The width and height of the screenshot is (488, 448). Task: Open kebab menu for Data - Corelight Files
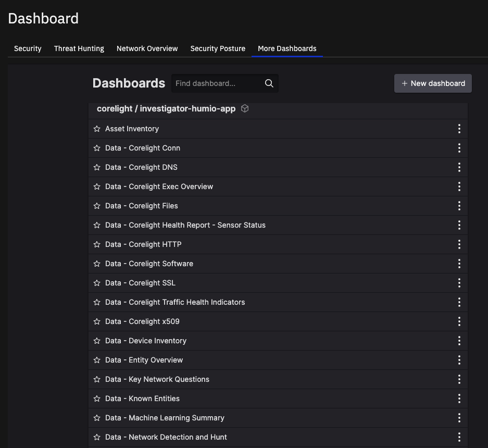459,206
